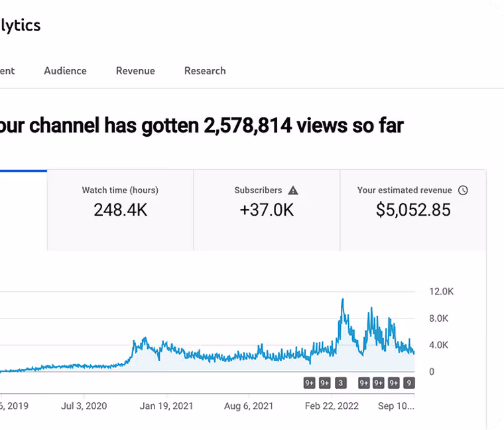Select the Subscribers metric card
This screenshot has width=504, height=430.
pyautogui.click(x=267, y=210)
